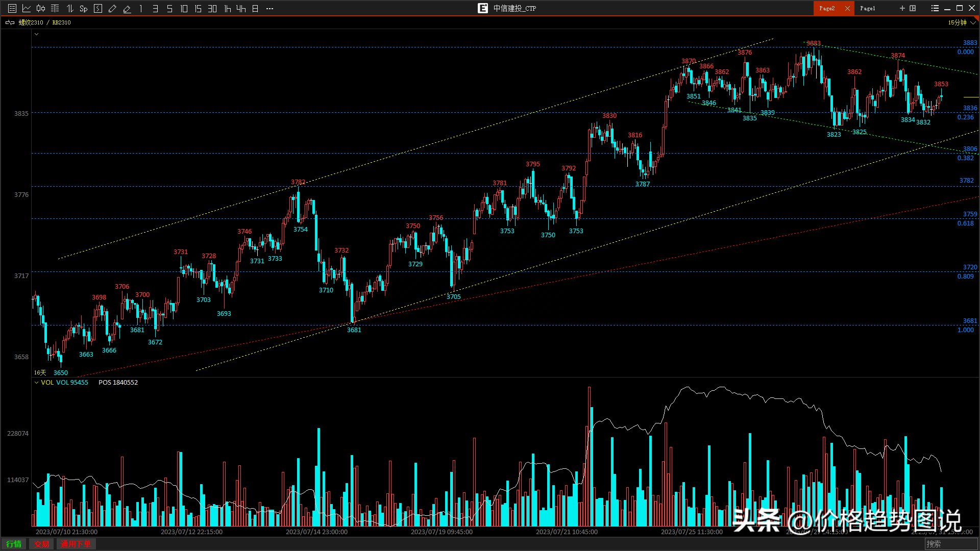Switch to line chart view icon

tap(27, 8)
